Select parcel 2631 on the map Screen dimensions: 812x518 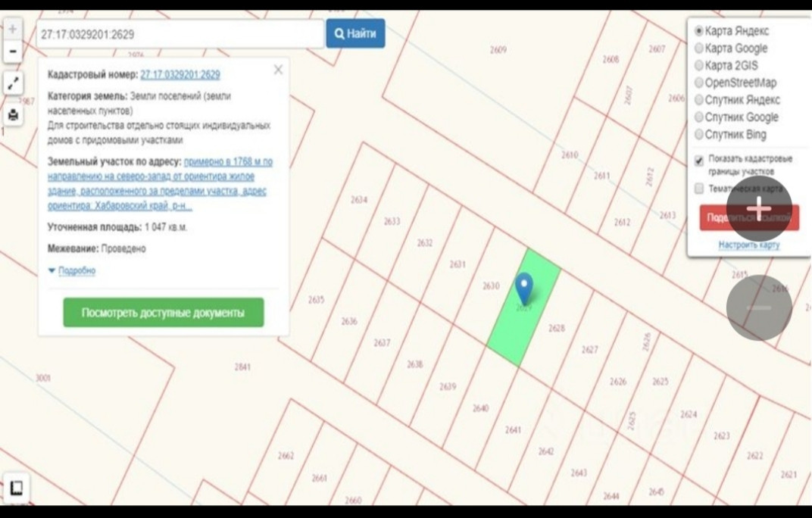[457, 264]
